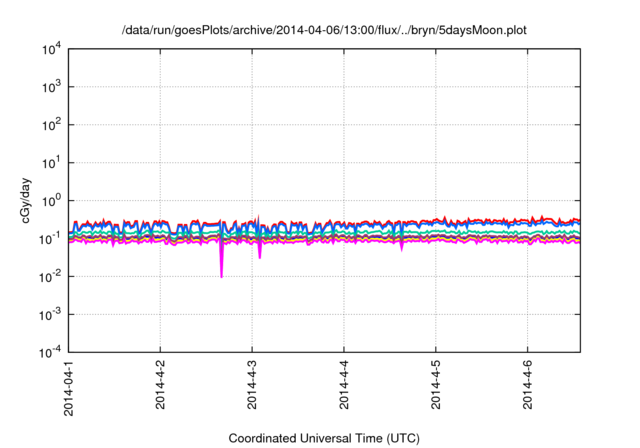Viewport: 640px width, 448px height.
Task: Click the 2014-4-4 x-axis date label
Action: pos(344,384)
